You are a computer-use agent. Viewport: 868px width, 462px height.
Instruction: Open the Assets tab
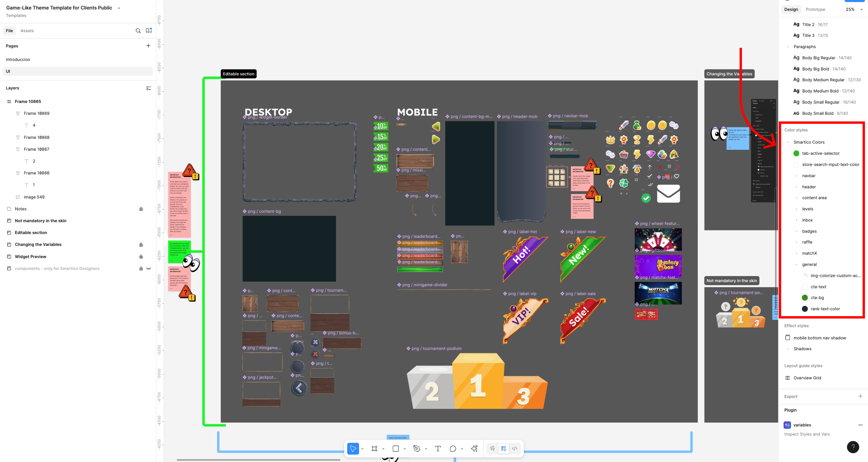coord(27,31)
